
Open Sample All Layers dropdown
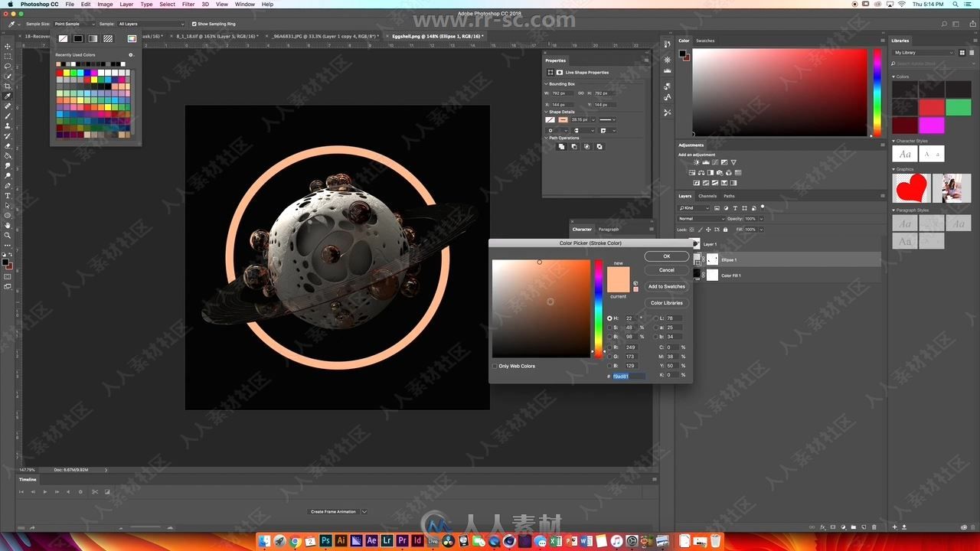tap(151, 24)
